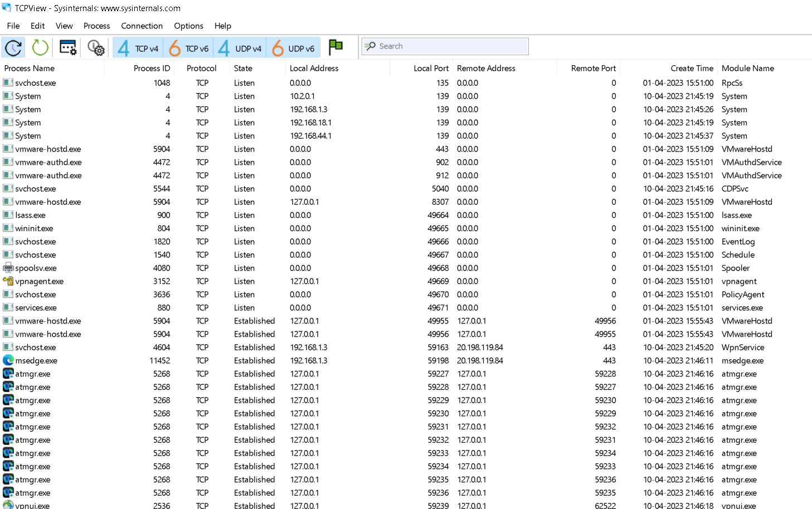Screen dimensions: 812x509
Task: Select the PolicyAgent module name cell
Action: click(x=743, y=295)
